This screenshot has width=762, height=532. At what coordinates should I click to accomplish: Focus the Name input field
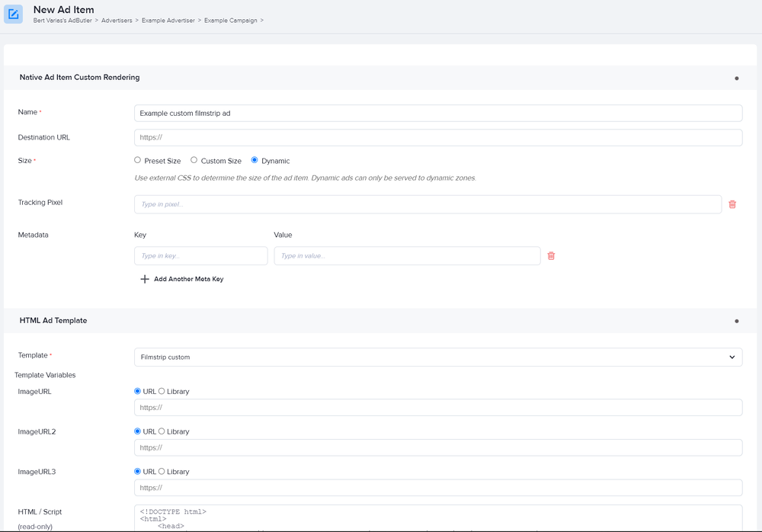[438, 114]
